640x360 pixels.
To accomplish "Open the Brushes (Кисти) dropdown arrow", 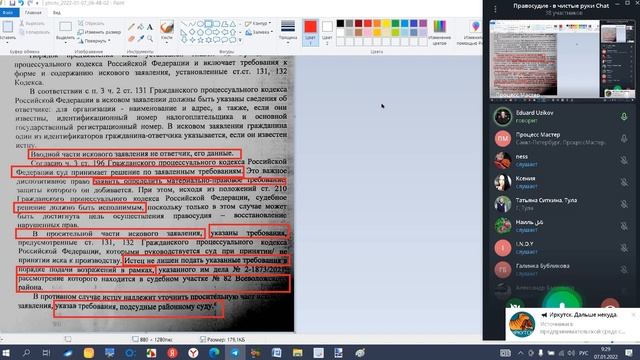I will pos(167,42).
